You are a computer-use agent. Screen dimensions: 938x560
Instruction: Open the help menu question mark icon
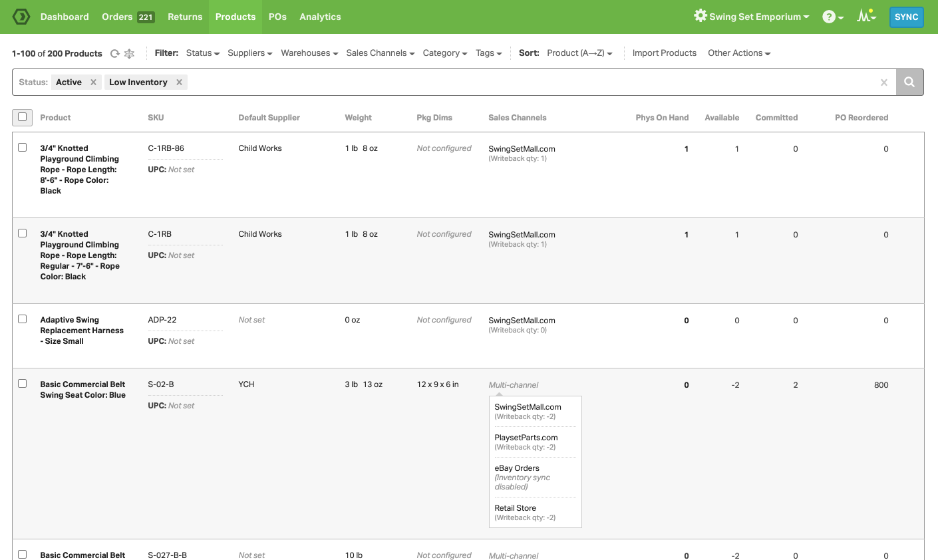829,16
